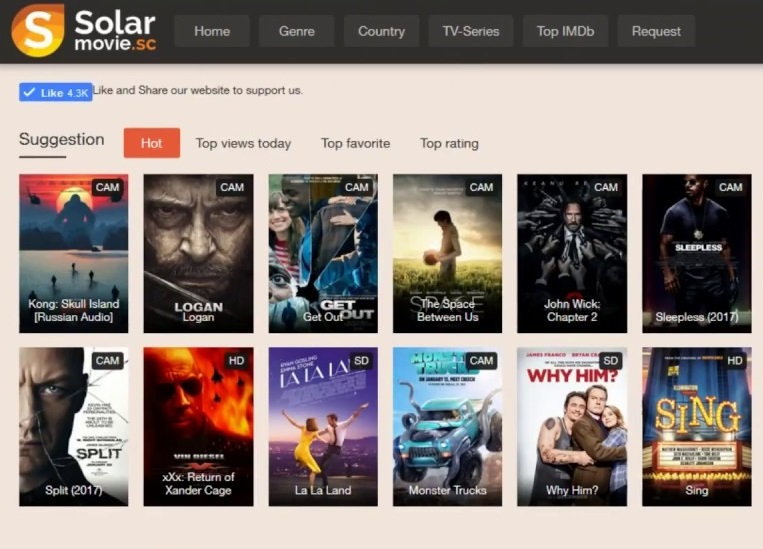Click the Facebook Like button
This screenshot has height=549, width=763.
pyautogui.click(x=55, y=92)
